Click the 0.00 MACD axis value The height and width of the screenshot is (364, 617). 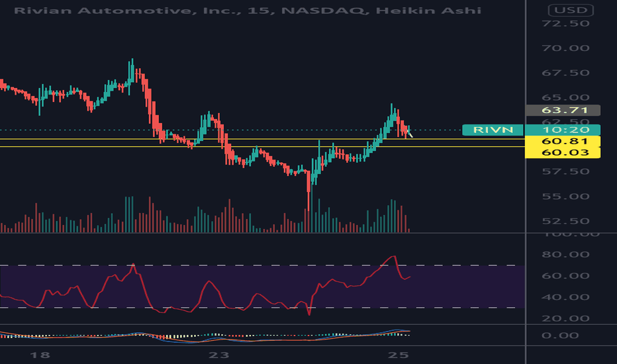click(560, 336)
